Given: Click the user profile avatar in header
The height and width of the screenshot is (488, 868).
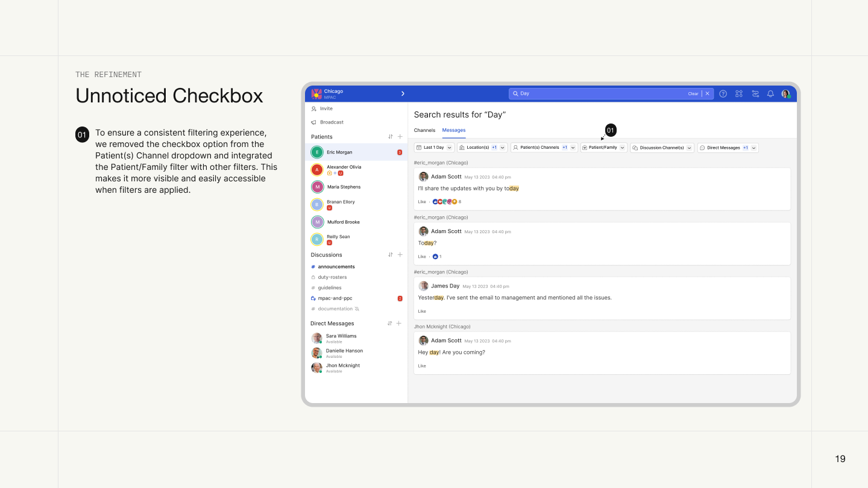Looking at the screenshot, I should (x=786, y=94).
